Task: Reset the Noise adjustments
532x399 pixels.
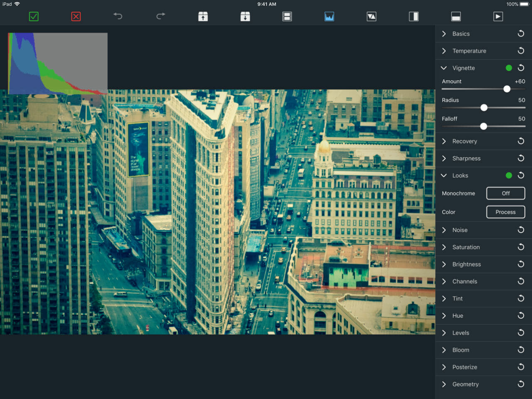Action: tap(521, 230)
